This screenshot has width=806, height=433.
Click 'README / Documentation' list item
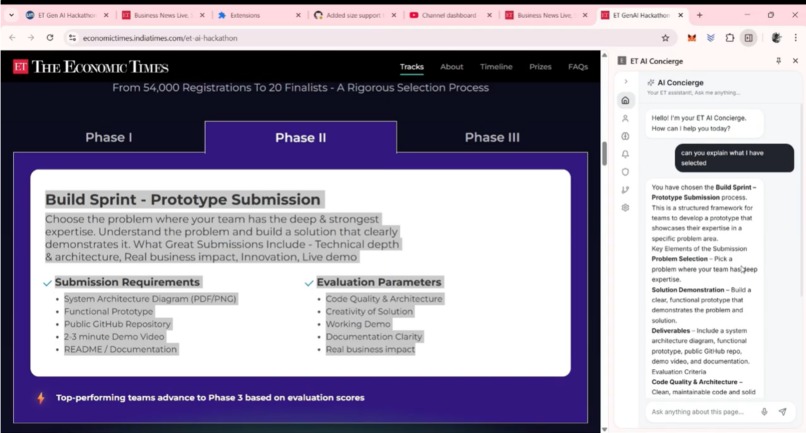[120, 349]
